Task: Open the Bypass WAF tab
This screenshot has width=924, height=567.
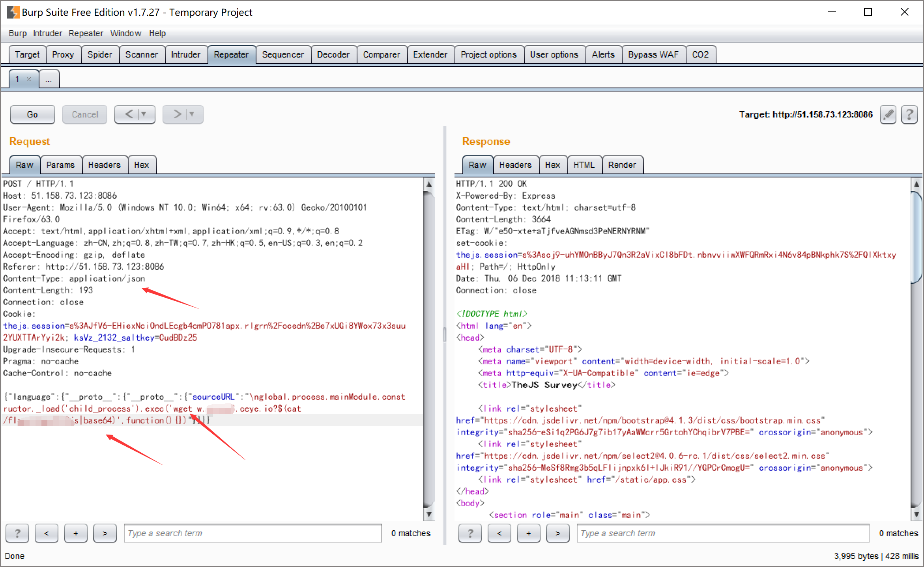Action: [x=653, y=54]
